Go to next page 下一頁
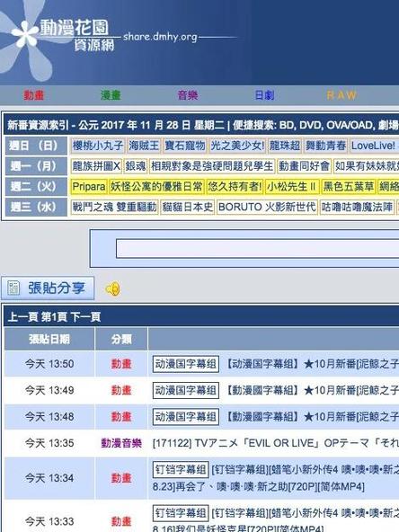Screen dimensions: 399x532 coord(85,317)
